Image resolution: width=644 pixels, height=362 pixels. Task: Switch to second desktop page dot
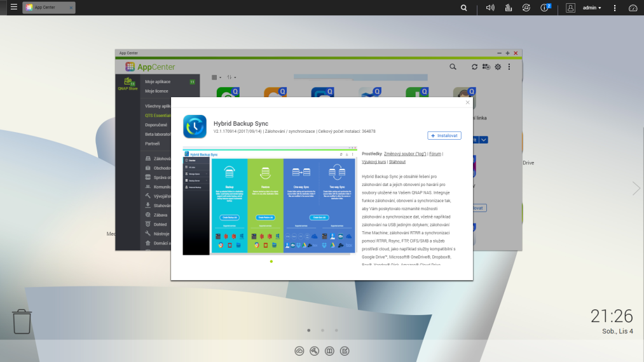coord(323,330)
